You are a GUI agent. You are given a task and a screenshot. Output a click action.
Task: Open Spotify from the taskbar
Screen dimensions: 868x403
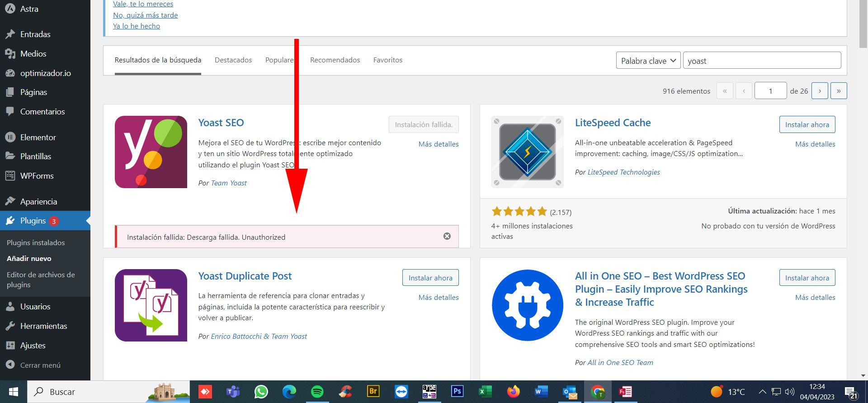coord(317,392)
